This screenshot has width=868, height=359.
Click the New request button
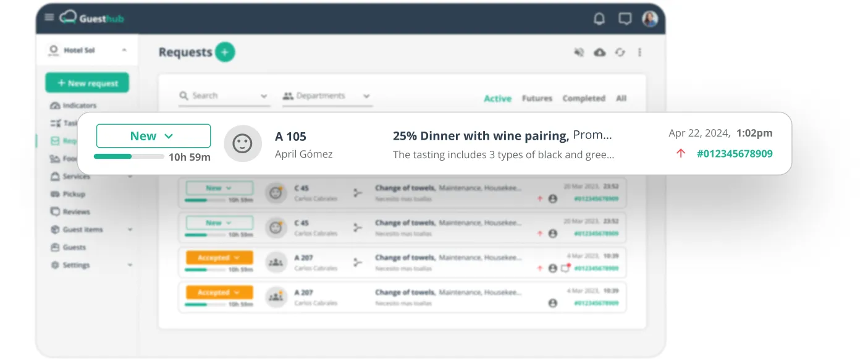87,83
